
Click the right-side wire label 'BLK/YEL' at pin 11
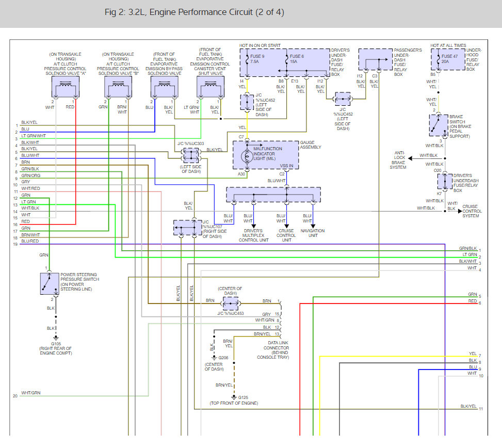[468, 406]
